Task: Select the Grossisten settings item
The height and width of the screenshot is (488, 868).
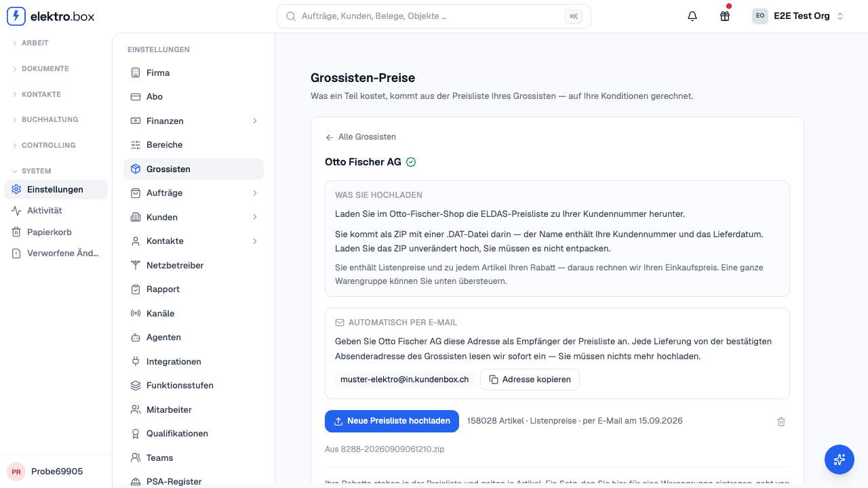Action: coord(193,169)
